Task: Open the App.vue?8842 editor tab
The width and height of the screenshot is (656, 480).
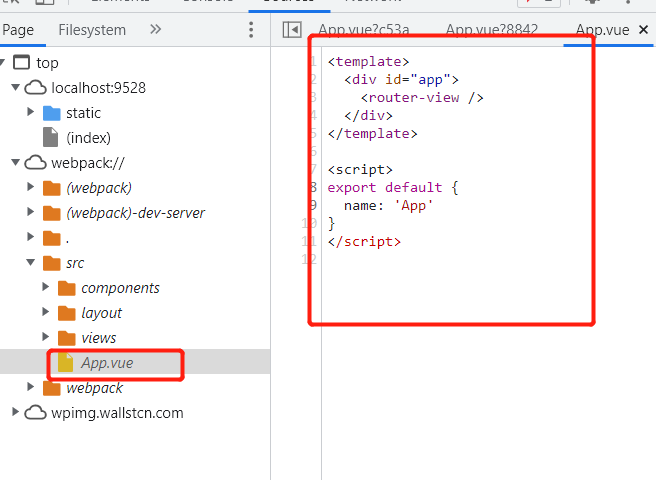Action: point(492,30)
